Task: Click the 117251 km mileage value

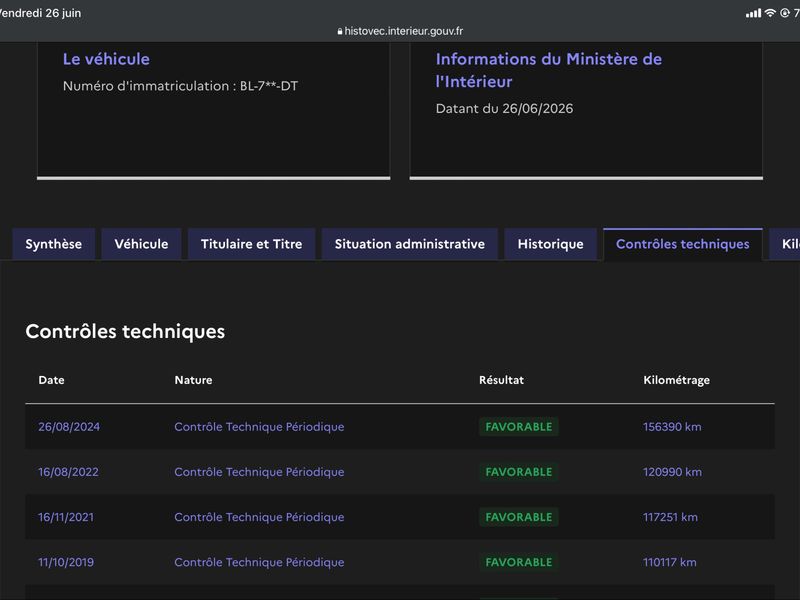Action: (x=670, y=517)
